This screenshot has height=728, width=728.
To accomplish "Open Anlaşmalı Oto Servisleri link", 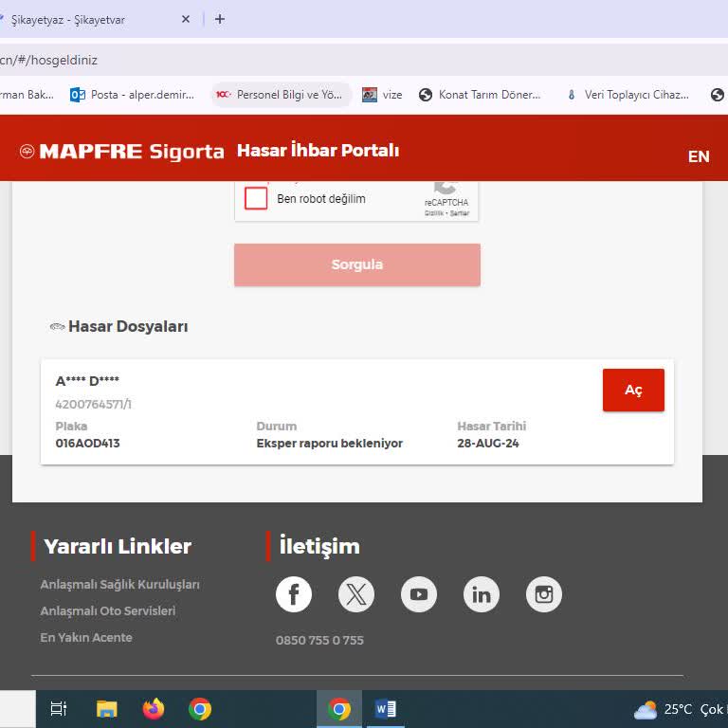I will click(x=108, y=611).
